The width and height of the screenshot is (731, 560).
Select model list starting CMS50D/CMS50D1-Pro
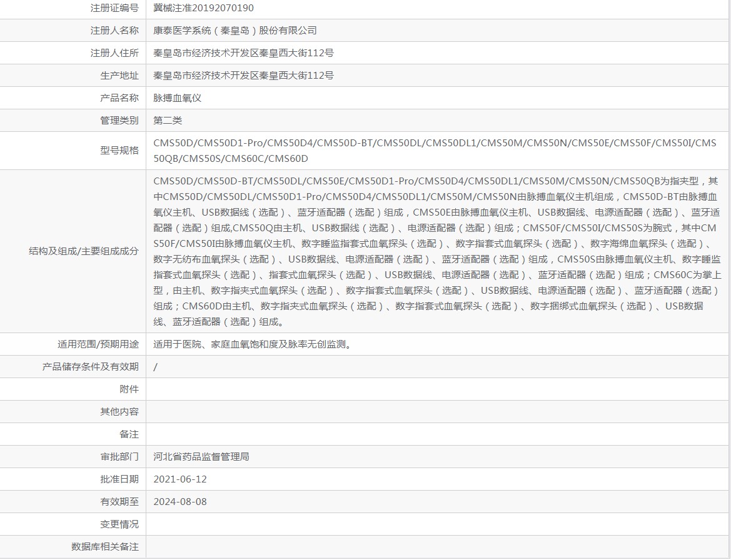pos(435,151)
